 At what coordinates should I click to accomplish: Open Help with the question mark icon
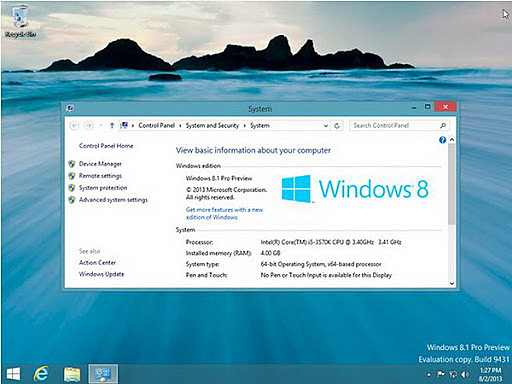[442, 140]
